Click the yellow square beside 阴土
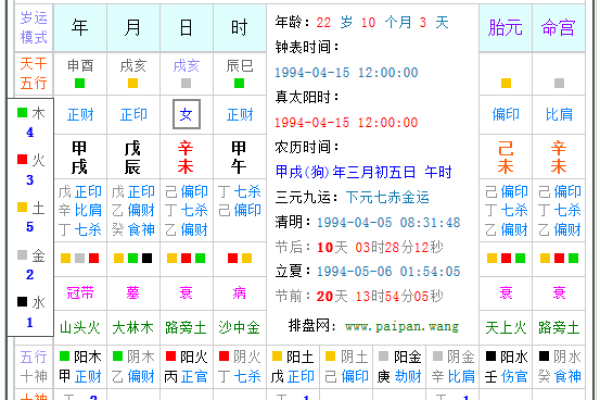600x400 pixels. pyautogui.click(x=330, y=356)
